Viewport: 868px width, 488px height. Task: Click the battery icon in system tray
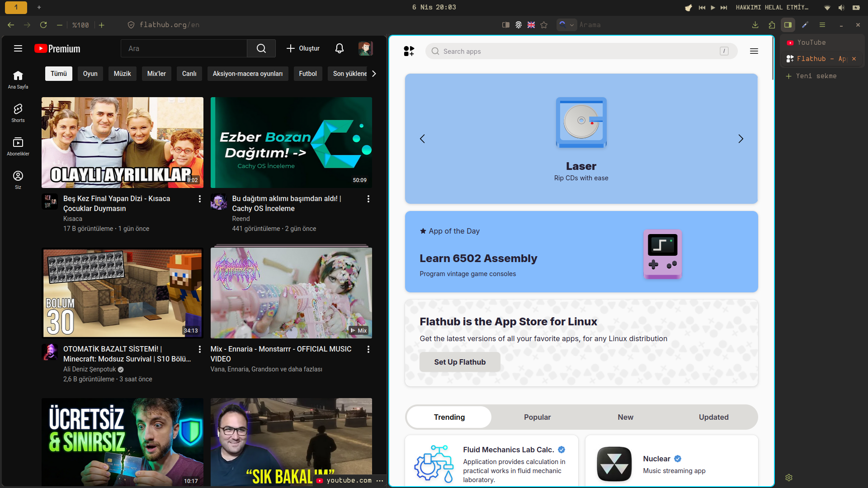(x=856, y=7)
